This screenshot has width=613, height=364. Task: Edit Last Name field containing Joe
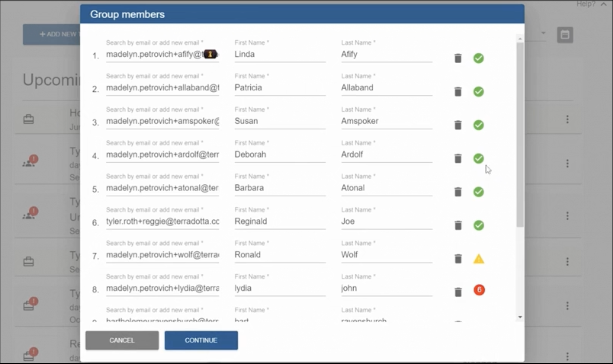387,221
